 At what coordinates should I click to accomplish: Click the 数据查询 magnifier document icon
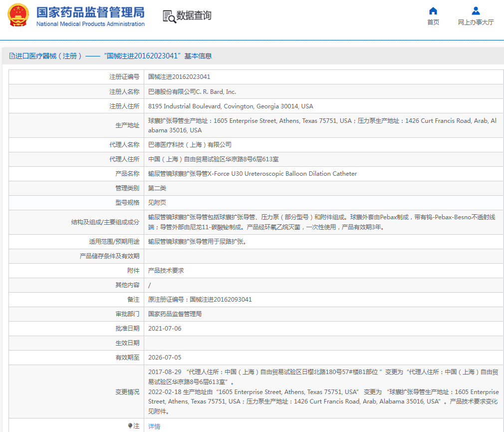click(x=169, y=16)
